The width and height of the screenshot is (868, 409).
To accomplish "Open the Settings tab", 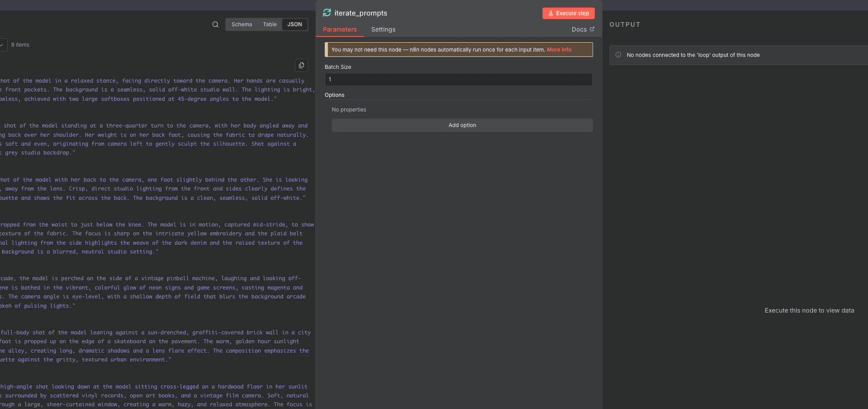I will 383,29.
